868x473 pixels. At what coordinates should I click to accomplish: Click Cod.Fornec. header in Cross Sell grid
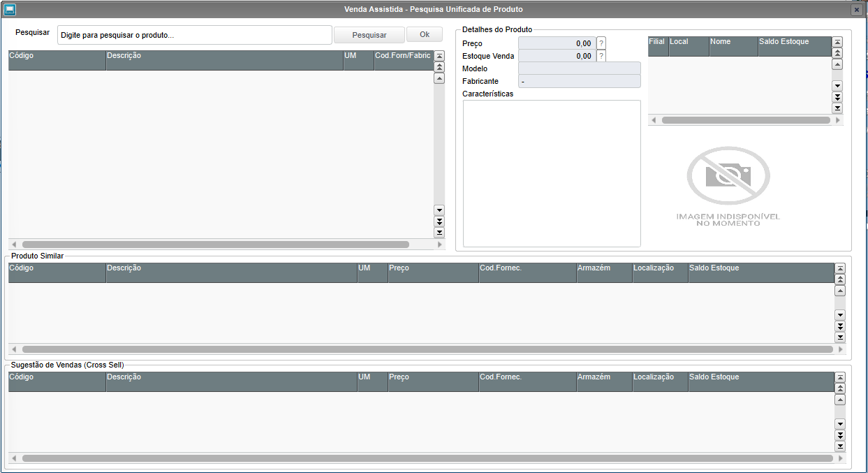click(528, 382)
